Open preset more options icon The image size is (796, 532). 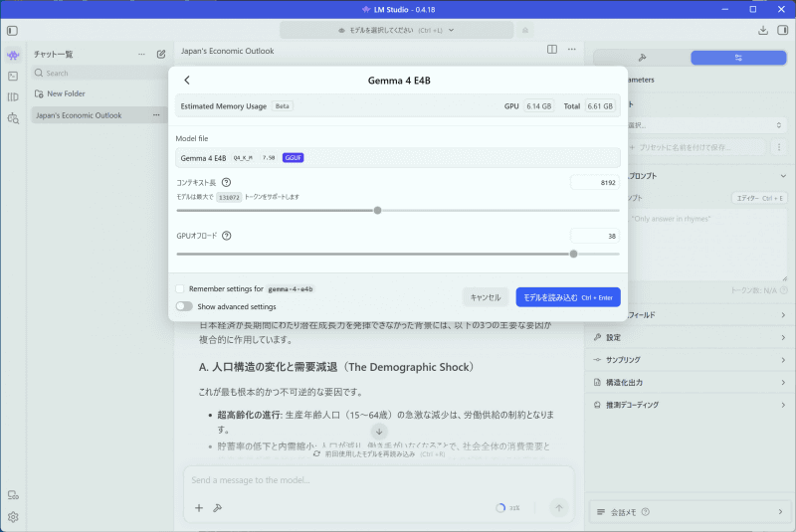(x=779, y=147)
